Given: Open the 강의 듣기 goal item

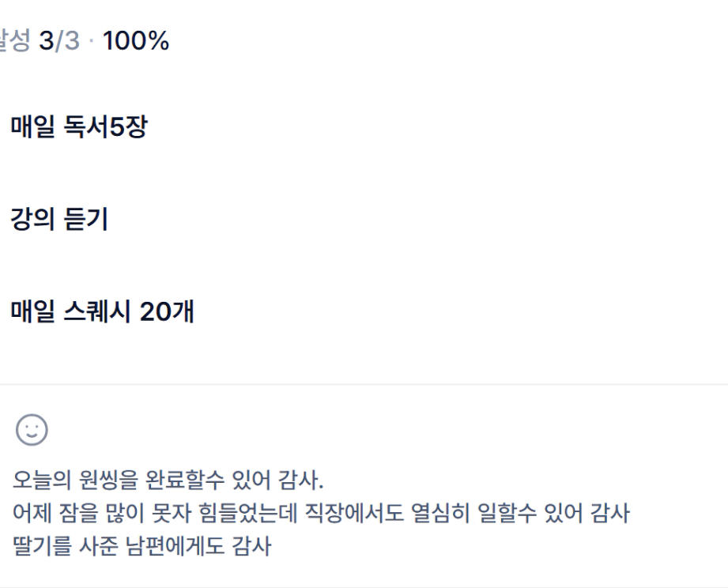Looking at the screenshot, I should coord(58,220).
